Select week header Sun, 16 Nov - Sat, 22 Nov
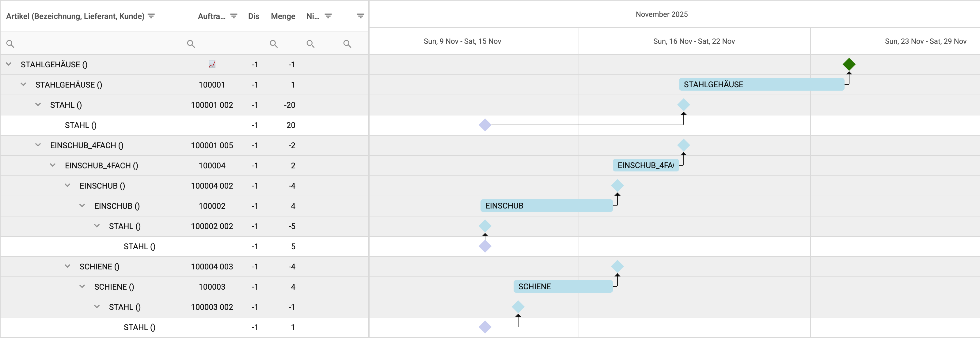The height and width of the screenshot is (338, 980). 694,41
